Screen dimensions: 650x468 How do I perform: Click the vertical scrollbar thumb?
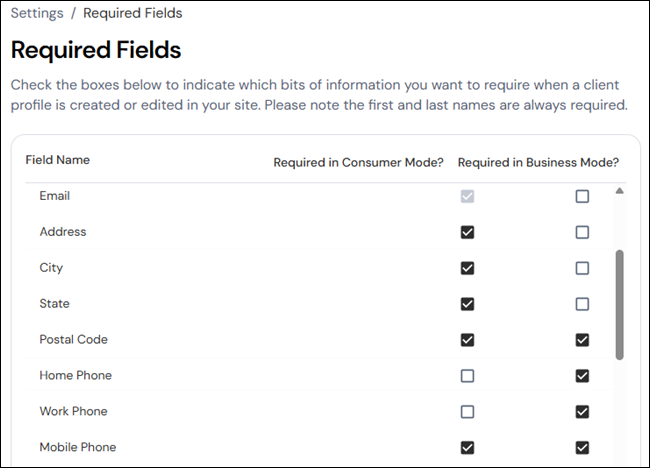pos(619,305)
